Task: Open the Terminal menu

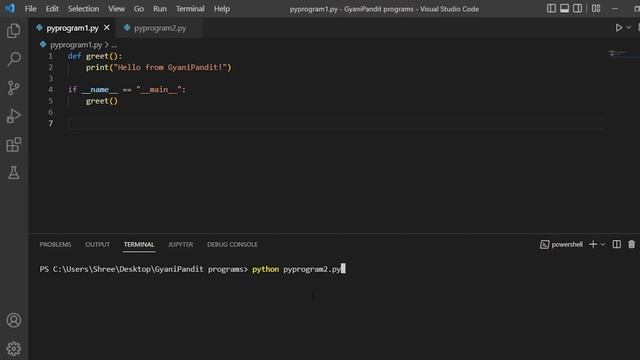Action: pyautogui.click(x=190, y=9)
